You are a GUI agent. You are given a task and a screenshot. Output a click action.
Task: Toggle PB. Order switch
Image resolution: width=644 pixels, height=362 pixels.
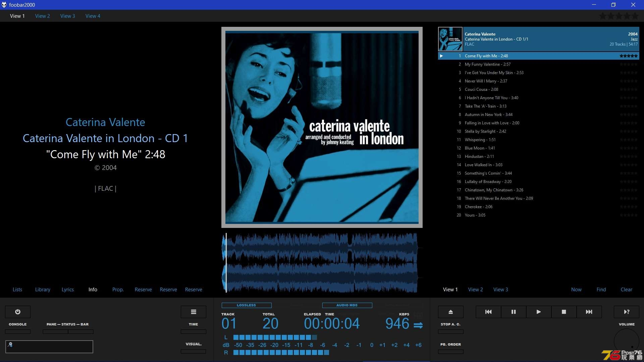coord(451,352)
